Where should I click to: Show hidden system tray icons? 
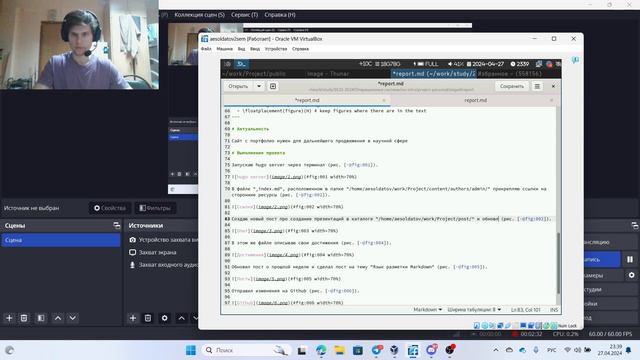496,350
